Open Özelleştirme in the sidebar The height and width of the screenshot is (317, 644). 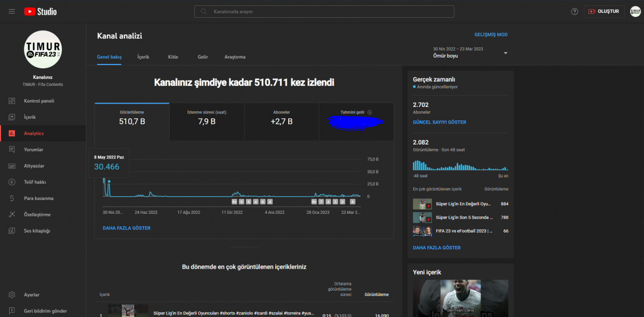pos(43,214)
